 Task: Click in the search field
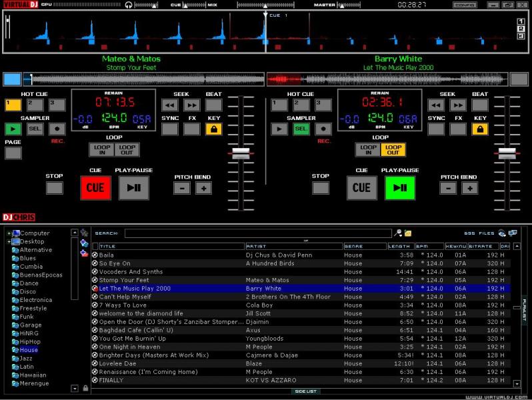point(258,233)
